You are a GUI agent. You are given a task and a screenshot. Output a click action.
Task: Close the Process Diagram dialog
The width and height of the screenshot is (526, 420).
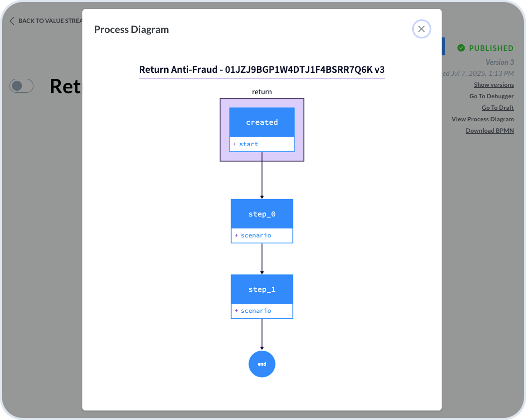tap(421, 29)
